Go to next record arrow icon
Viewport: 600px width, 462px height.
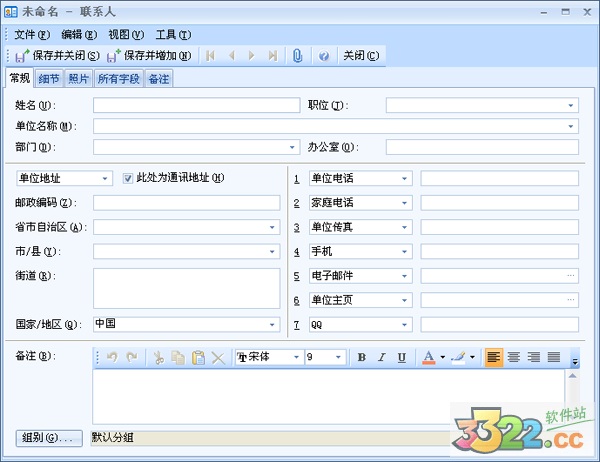[x=251, y=56]
